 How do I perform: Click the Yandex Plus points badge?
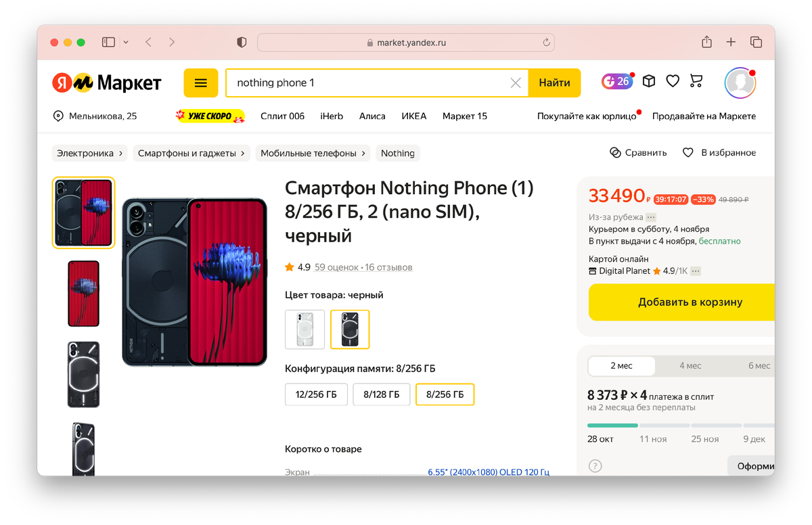(616, 81)
